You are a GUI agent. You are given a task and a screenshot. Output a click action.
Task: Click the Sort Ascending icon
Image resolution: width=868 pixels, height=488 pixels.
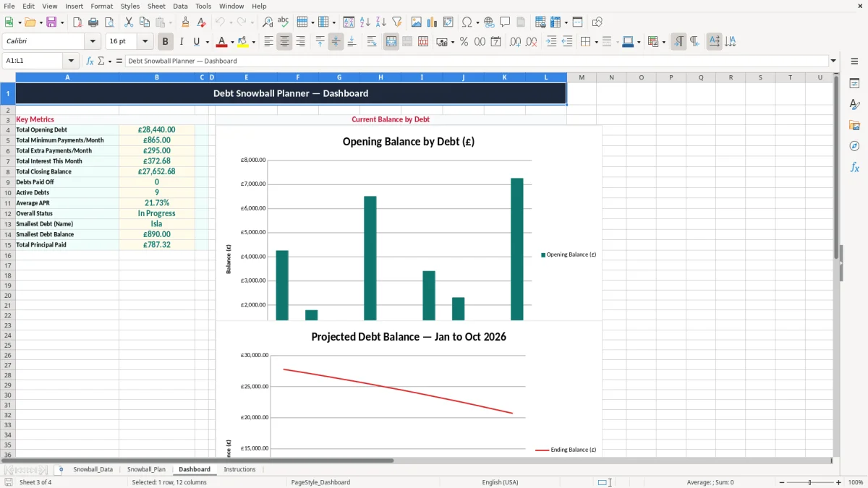coord(365,22)
